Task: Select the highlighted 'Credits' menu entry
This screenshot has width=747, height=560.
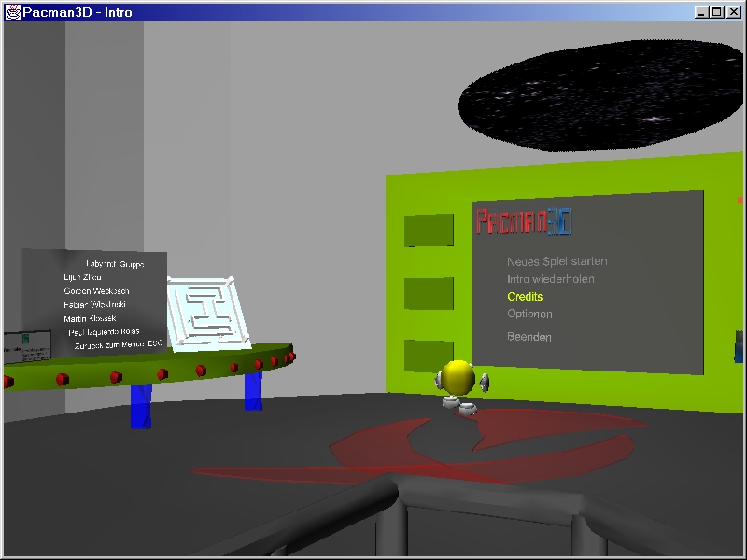Action: pyautogui.click(x=525, y=297)
